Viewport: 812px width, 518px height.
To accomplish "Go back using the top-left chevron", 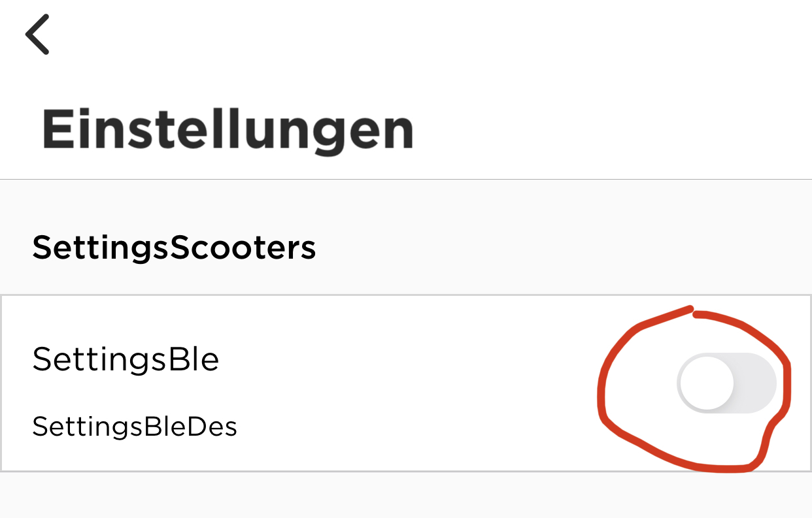I will [37, 34].
